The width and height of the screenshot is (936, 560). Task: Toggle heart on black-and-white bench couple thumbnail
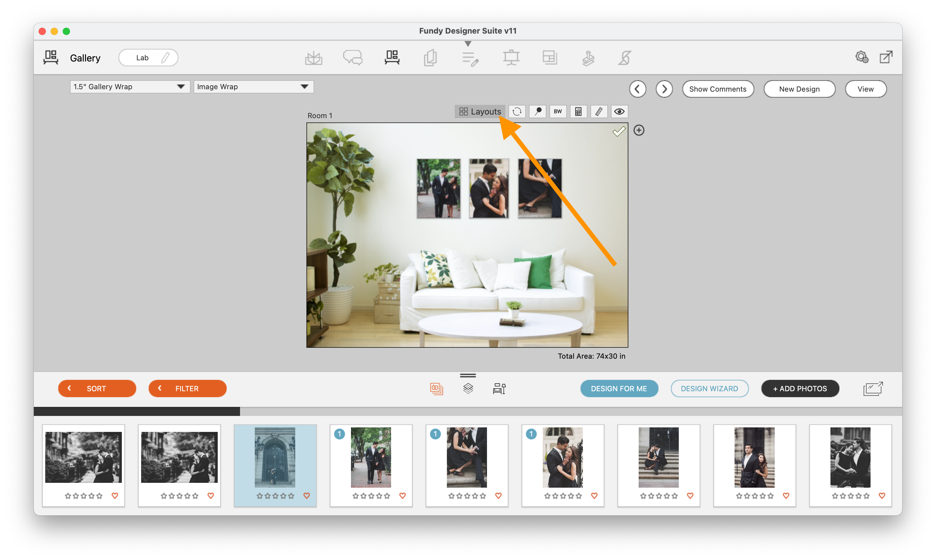pyautogui.click(x=882, y=496)
